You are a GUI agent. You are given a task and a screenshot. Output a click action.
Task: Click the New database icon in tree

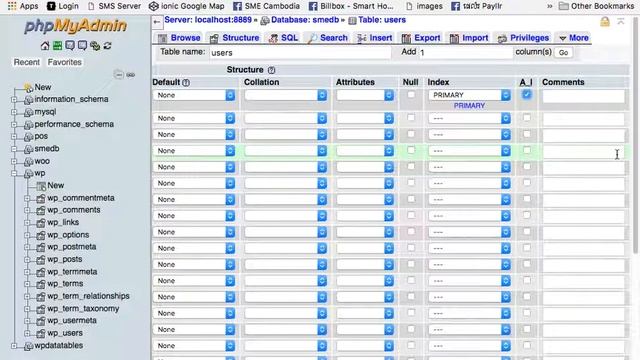coord(29,87)
